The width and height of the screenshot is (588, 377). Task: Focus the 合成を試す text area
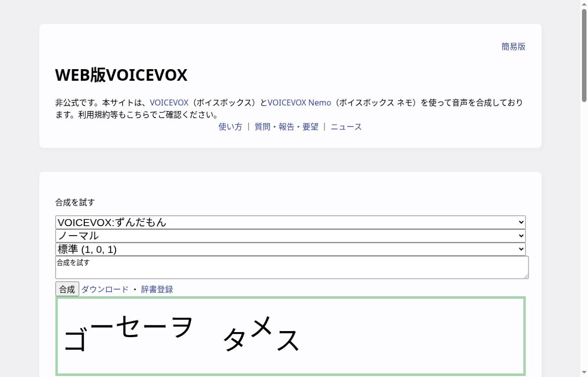(x=292, y=267)
